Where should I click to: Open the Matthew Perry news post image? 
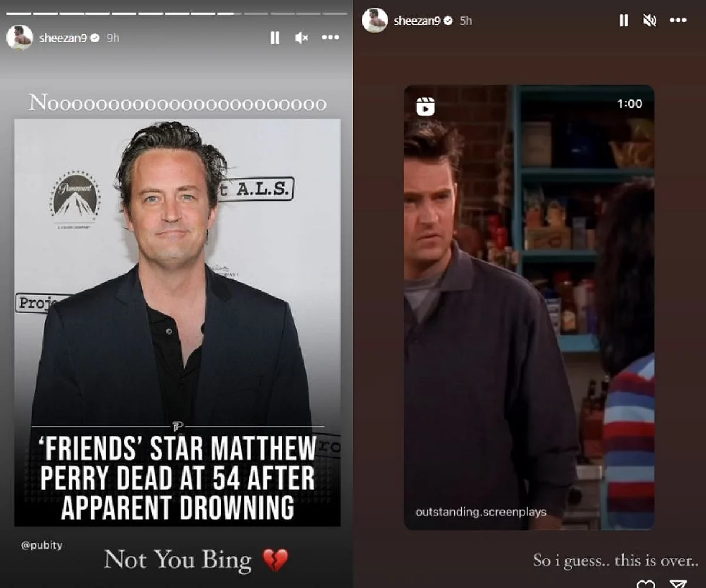[x=177, y=322]
